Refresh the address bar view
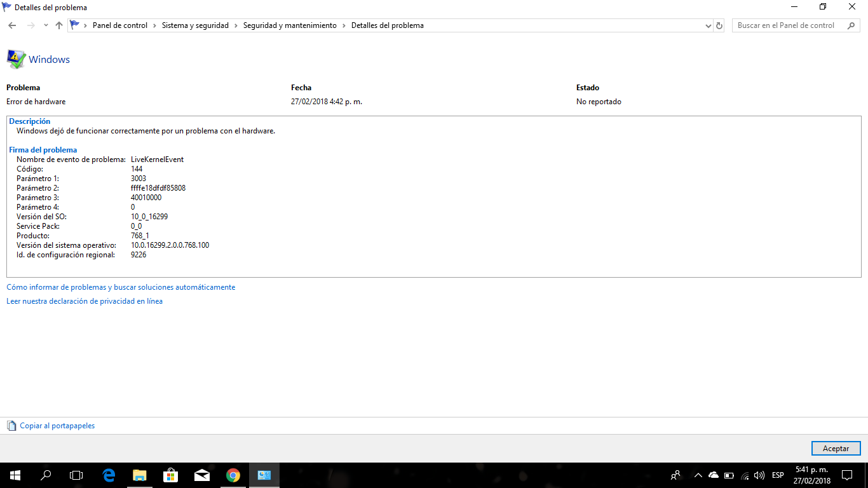Screen dimensions: 868x488 pos(719,25)
